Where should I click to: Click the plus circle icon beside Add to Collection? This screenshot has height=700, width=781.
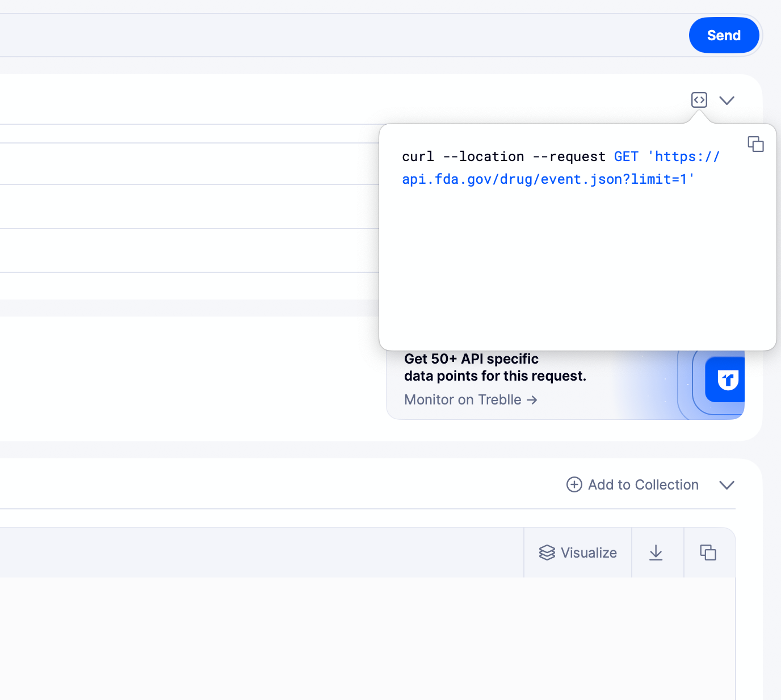pyautogui.click(x=574, y=484)
